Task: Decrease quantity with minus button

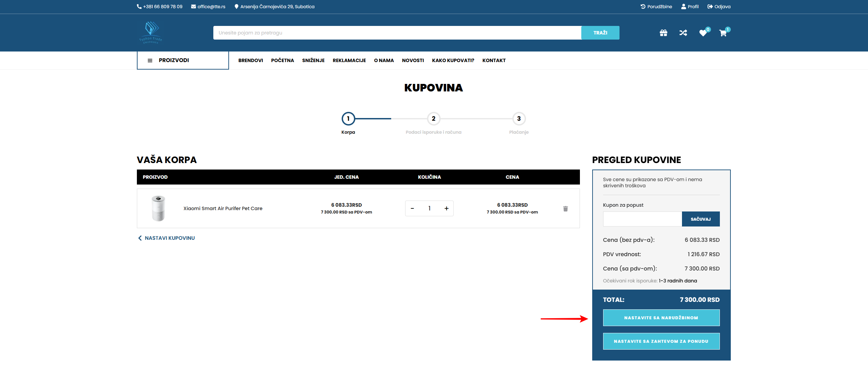Action: click(412, 208)
